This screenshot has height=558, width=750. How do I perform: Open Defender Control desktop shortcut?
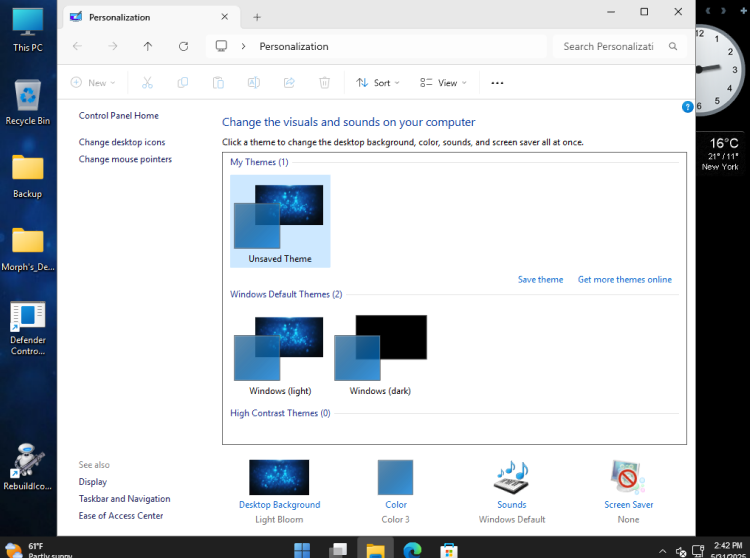click(x=28, y=328)
